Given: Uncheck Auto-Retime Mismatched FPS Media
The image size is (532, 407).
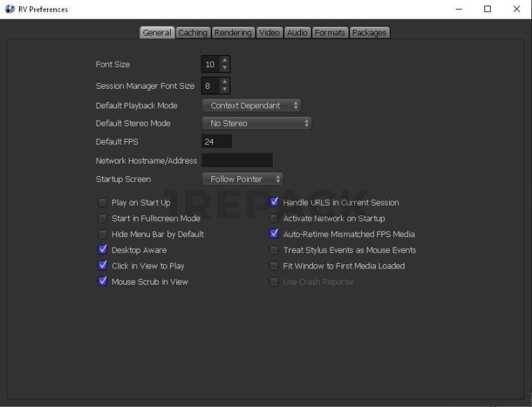Looking at the screenshot, I should point(274,234).
